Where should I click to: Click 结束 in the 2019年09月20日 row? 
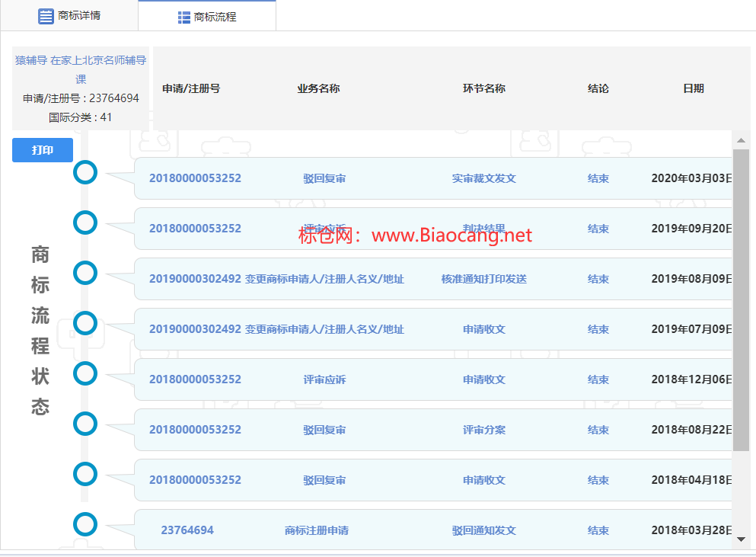(598, 229)
